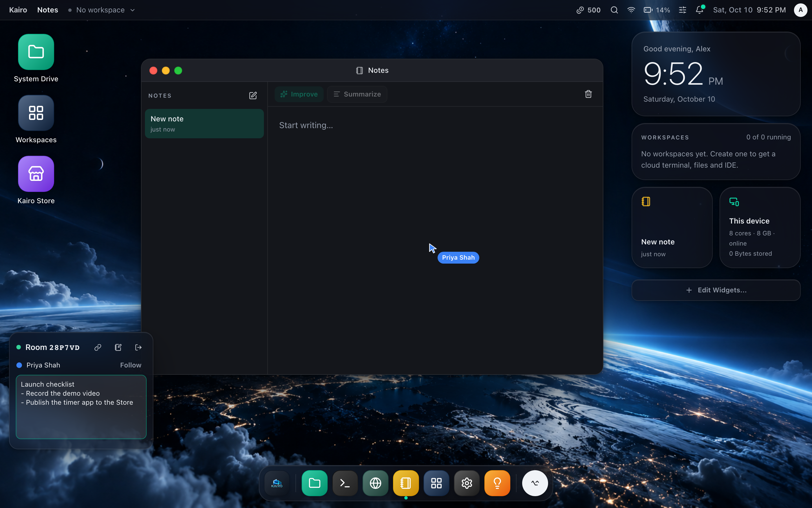Open the user avatar A menu
This screenshot has height=508, width=812.
800,10
